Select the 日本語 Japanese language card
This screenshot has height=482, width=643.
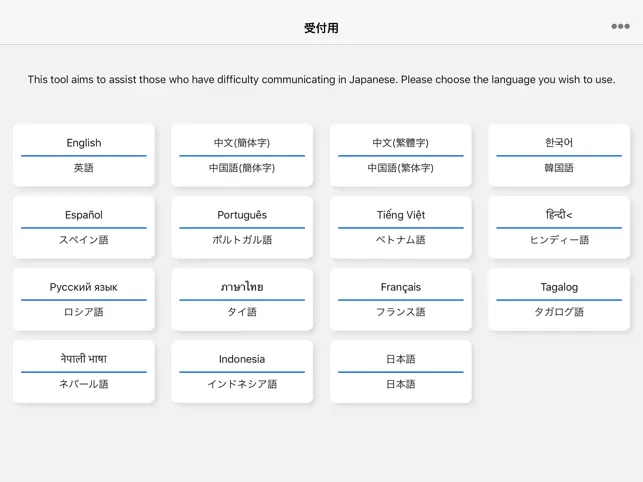401,372
